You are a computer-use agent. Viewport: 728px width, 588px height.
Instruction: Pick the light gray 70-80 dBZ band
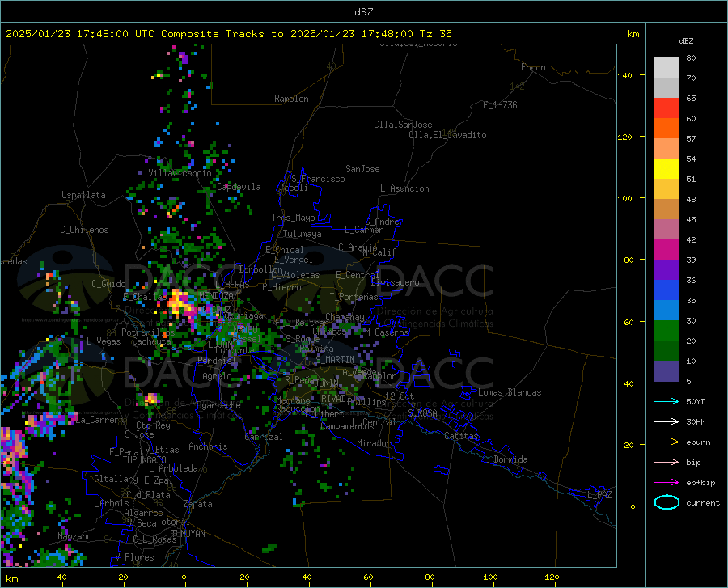[x=667, y=68]
